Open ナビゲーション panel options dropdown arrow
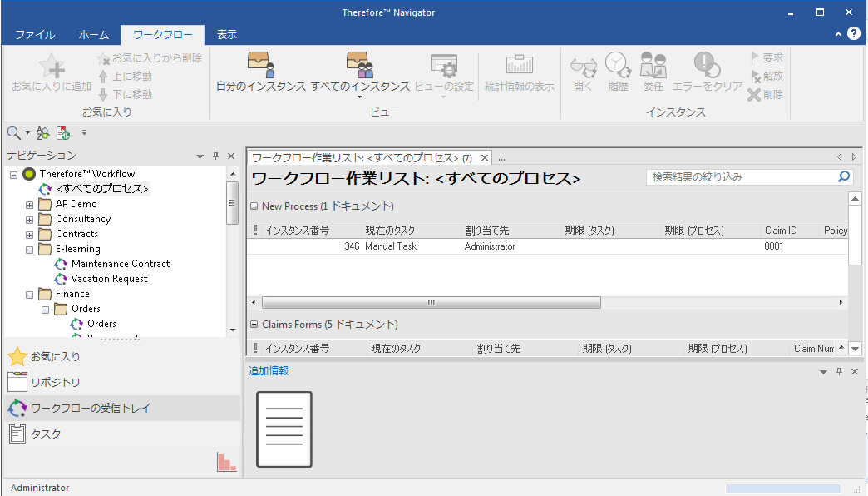This screenshot has height=496, width=868. point(200,156)
